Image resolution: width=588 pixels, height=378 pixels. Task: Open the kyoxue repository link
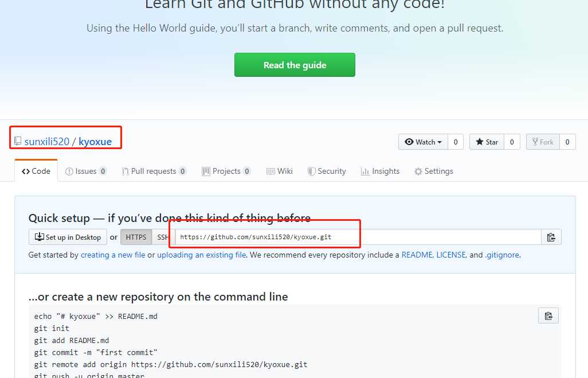click(x=95, y=142)
